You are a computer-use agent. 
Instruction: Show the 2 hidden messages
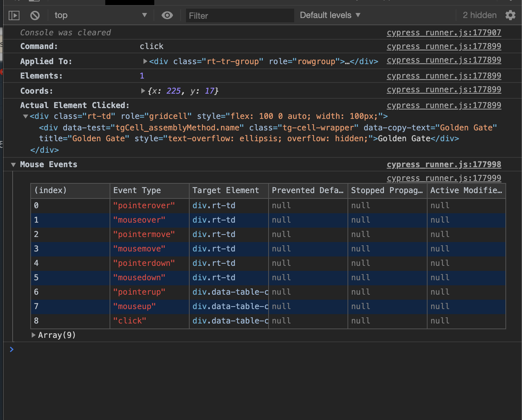479,15
